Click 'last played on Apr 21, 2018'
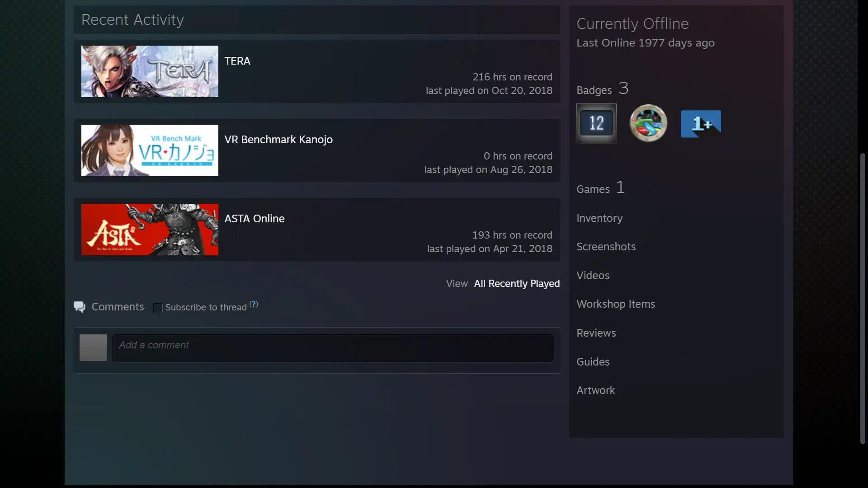 click(x=490, y=249)
